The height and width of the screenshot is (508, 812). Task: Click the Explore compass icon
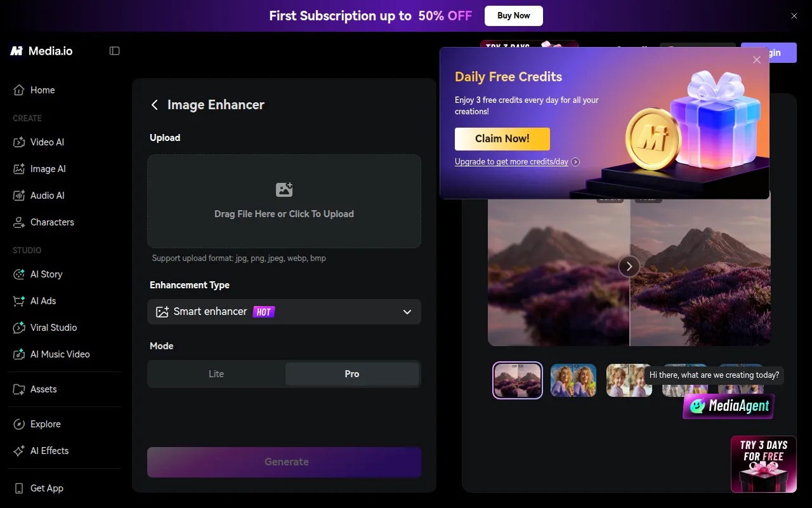[19, 424]
